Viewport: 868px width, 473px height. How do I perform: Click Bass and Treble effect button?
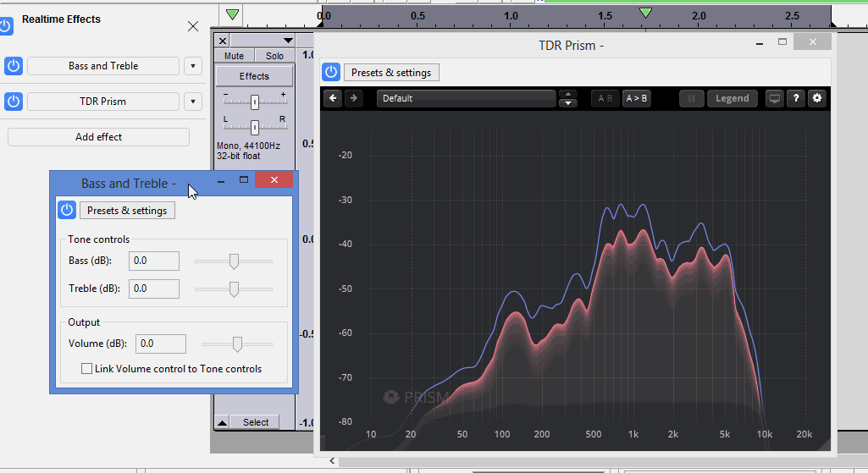point(103,66)
